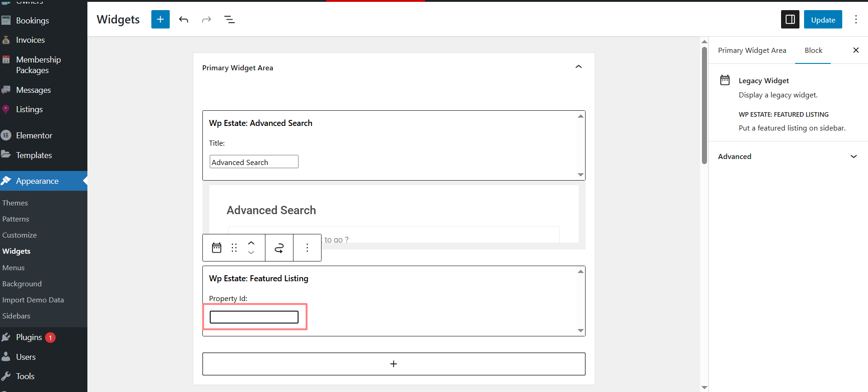Open the List View icon
This screenshot has width=868, height=392.
tap(229, 19)
